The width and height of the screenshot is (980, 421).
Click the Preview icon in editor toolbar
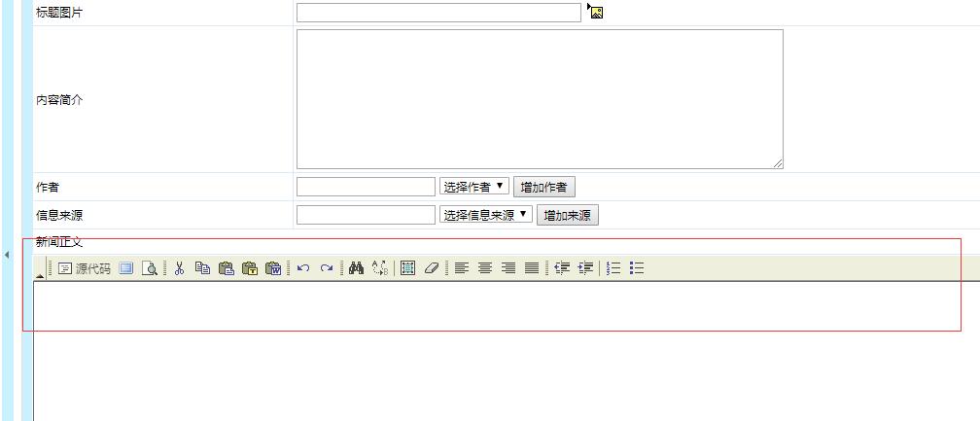click(150, 268)
